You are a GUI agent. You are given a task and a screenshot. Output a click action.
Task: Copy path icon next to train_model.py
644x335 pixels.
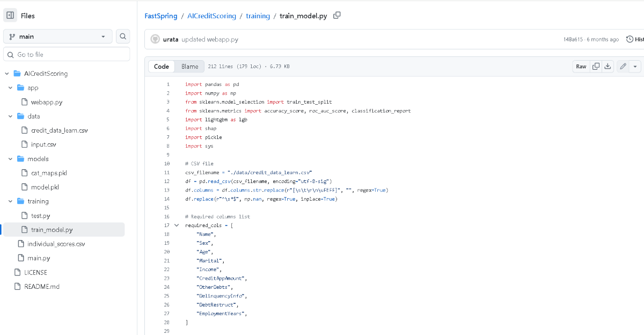(337, 16)
